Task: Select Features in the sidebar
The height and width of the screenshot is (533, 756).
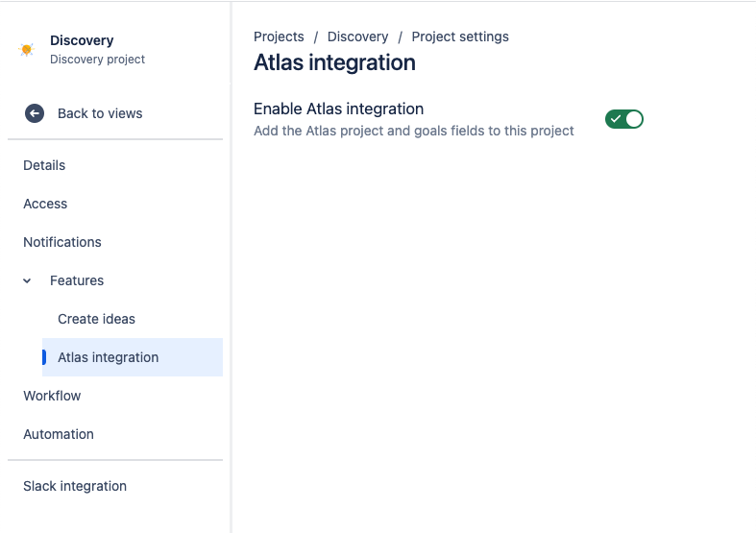Action: tap(77, 280)
